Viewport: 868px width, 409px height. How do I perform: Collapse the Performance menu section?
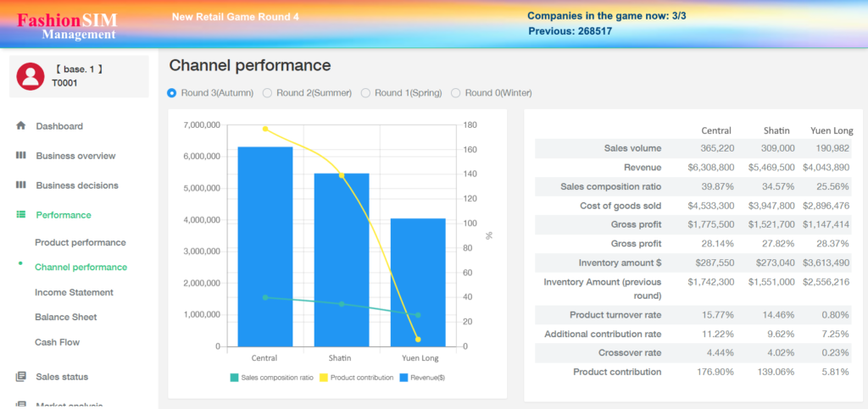[x=64, y=215]
